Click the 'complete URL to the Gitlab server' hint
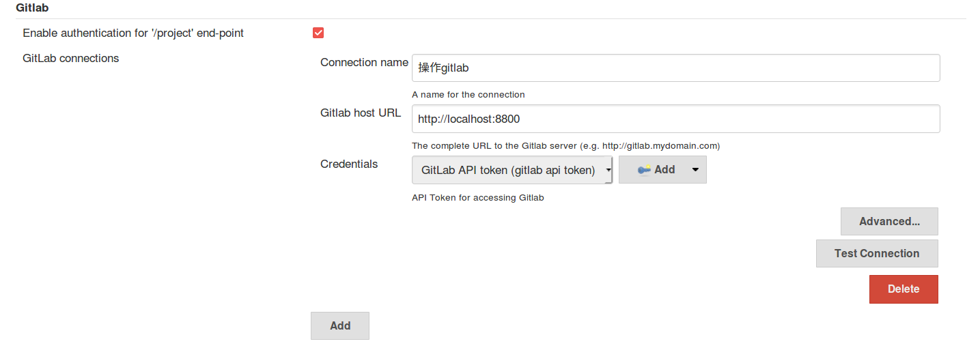The height and width of the screenshot is (348, 980). coord(565,146)
